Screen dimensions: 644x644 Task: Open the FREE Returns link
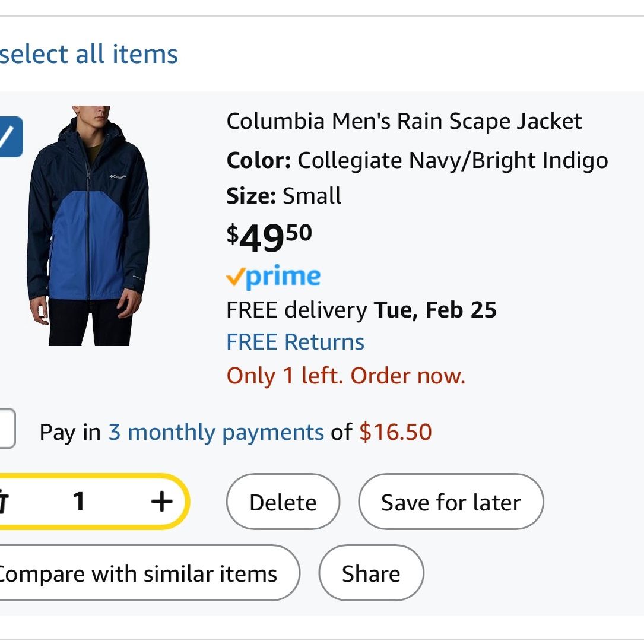click(296, 342)
